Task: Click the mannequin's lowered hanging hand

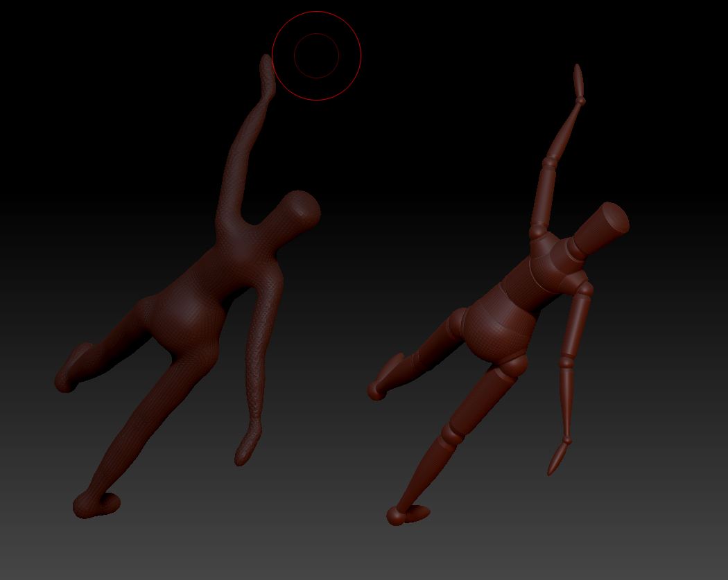Action: [x=556, y=459]
